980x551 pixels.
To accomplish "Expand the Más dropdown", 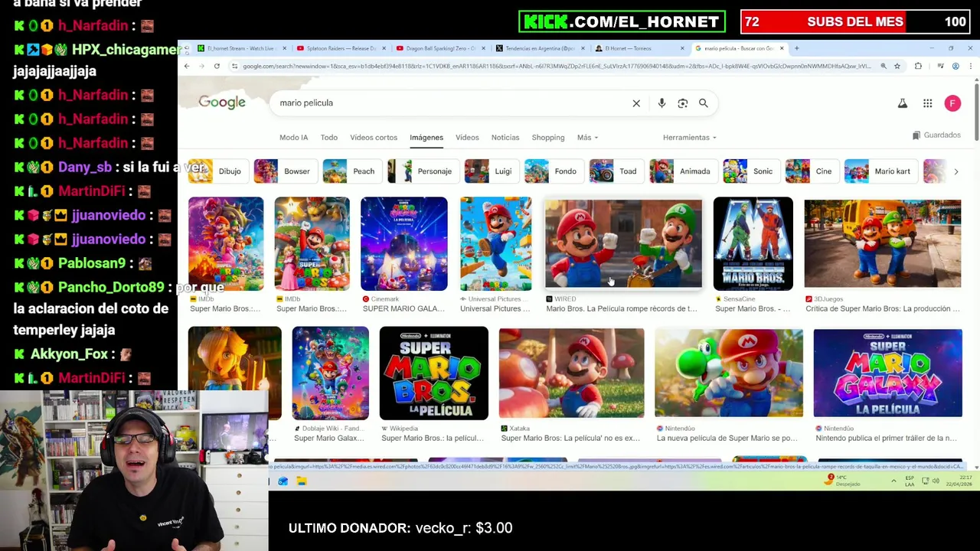I will 587,138.
